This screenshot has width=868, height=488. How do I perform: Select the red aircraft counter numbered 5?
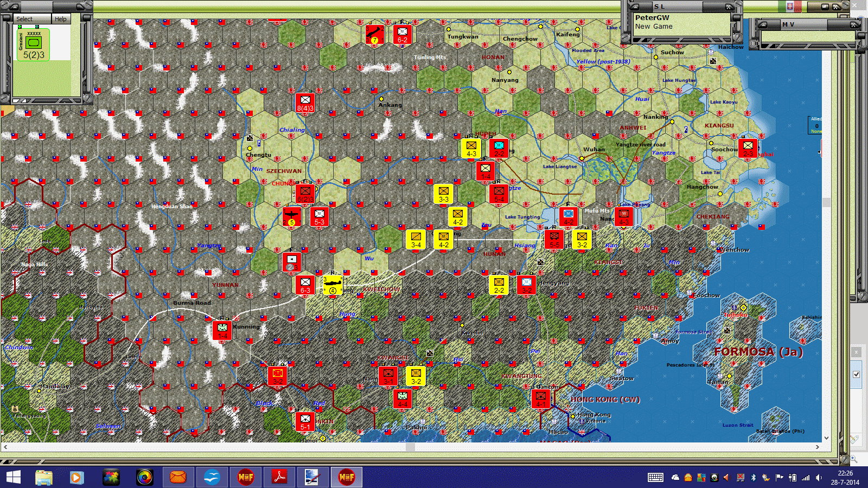pos(291,216)
